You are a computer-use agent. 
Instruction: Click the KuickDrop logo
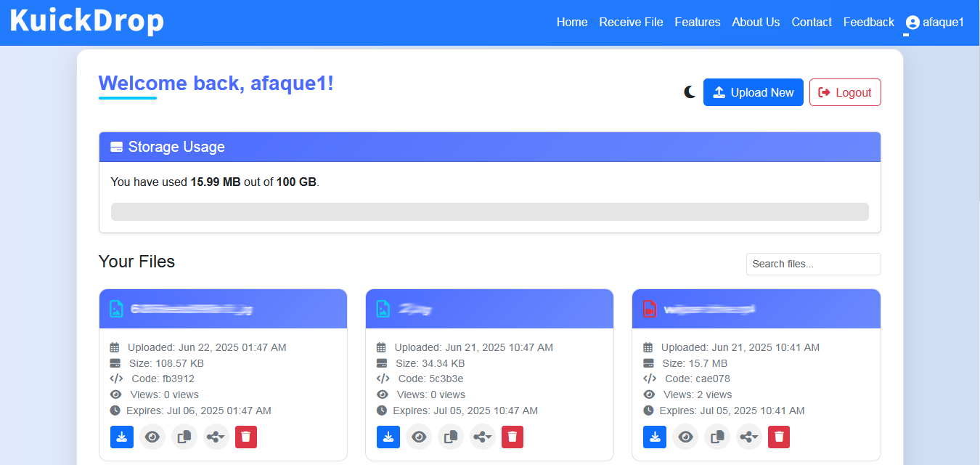point(87,20)
